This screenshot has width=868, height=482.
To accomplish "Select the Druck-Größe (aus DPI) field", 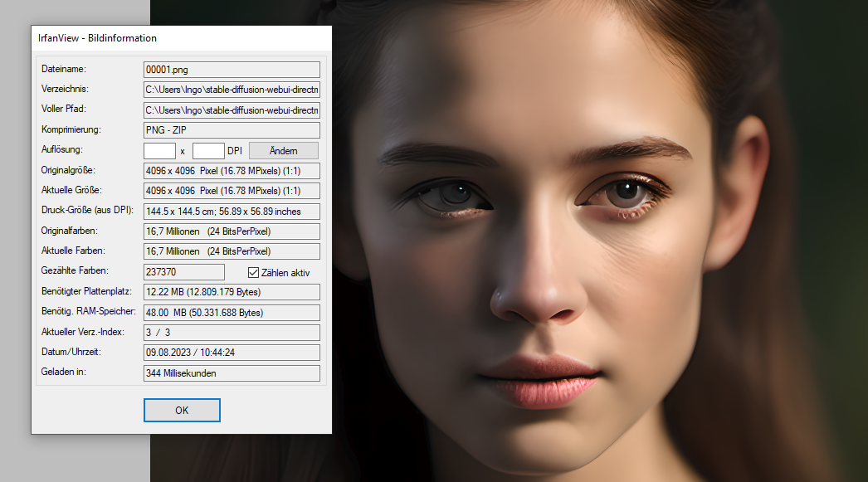I will click(232, 212).
